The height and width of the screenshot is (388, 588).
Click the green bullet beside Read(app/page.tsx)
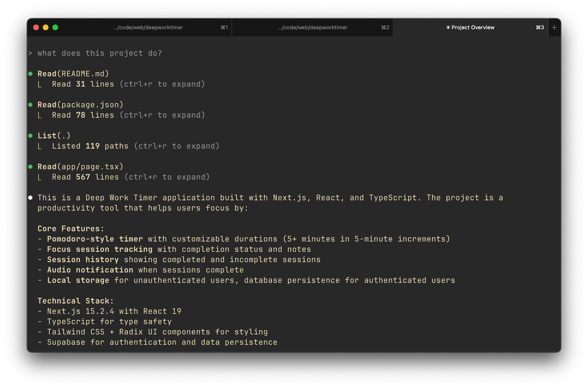[x=31, y=167]
